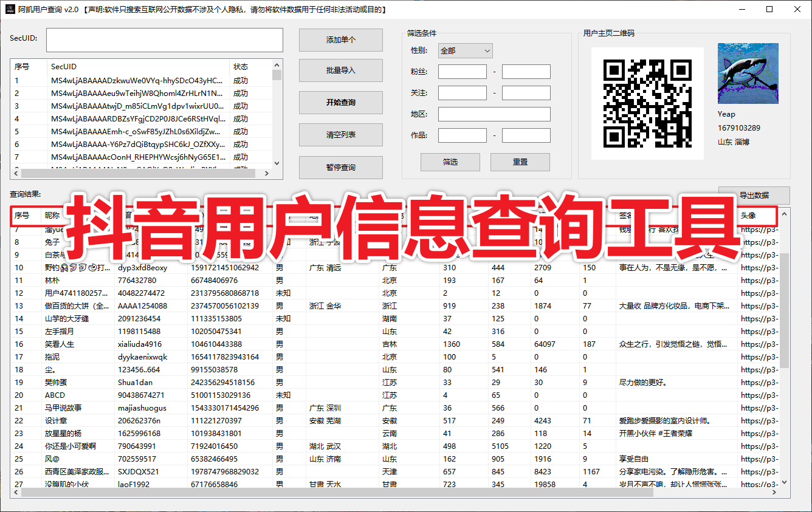
Task: Click the 地区 region filter field
Action: click(494, 114)
